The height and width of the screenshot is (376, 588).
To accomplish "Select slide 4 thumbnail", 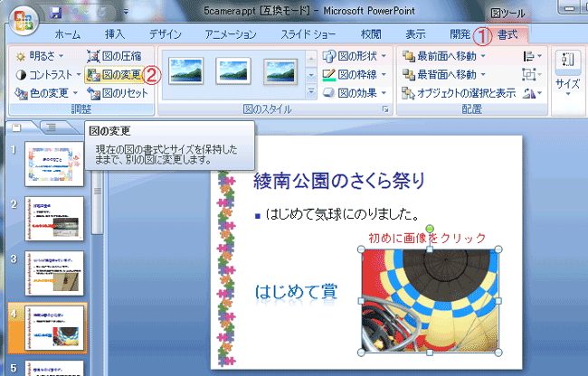I will [x=54, y=328].
